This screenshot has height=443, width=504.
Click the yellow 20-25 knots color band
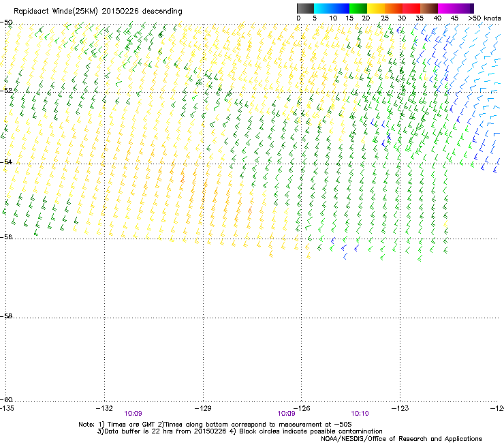(x=376, y=8)
